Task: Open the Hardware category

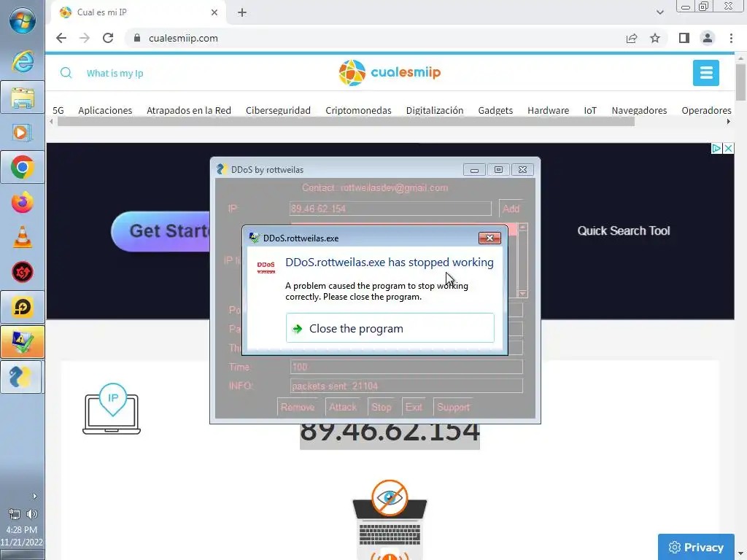Action: click(549, 111)
